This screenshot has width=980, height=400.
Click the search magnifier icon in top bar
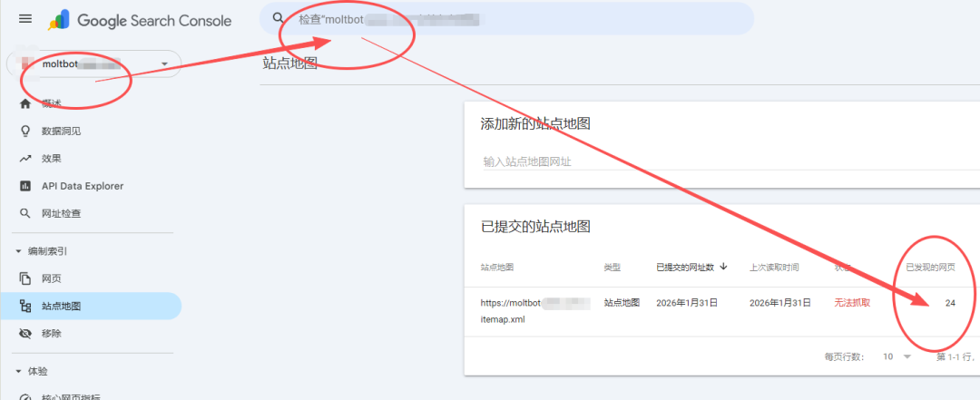click(x=279, y=17)
